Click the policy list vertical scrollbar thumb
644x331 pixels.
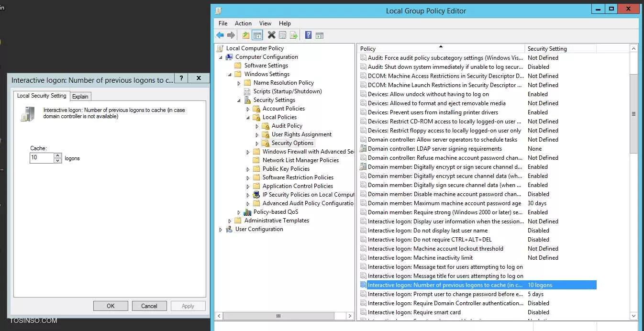click(634, 114)
